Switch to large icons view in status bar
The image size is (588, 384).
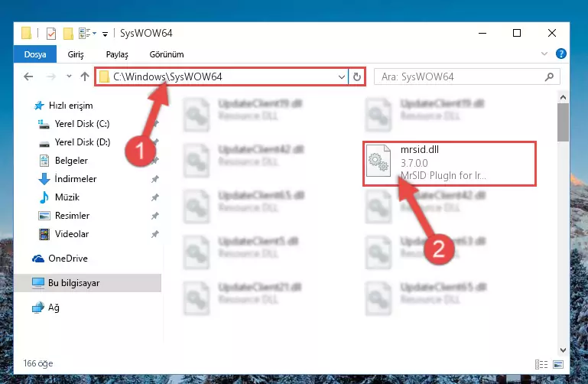point(558,364)
